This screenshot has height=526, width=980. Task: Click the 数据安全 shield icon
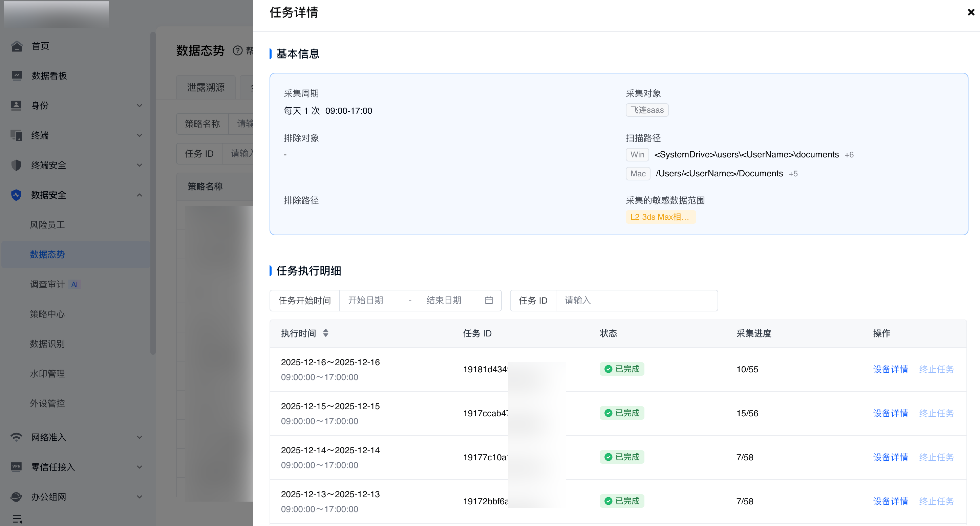point(16,195)
